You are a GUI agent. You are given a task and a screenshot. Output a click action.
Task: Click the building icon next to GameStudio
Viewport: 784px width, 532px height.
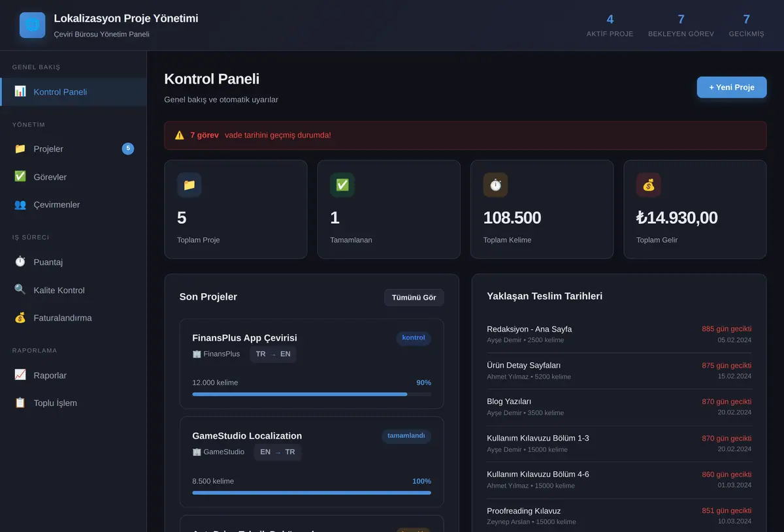point(197,452)
